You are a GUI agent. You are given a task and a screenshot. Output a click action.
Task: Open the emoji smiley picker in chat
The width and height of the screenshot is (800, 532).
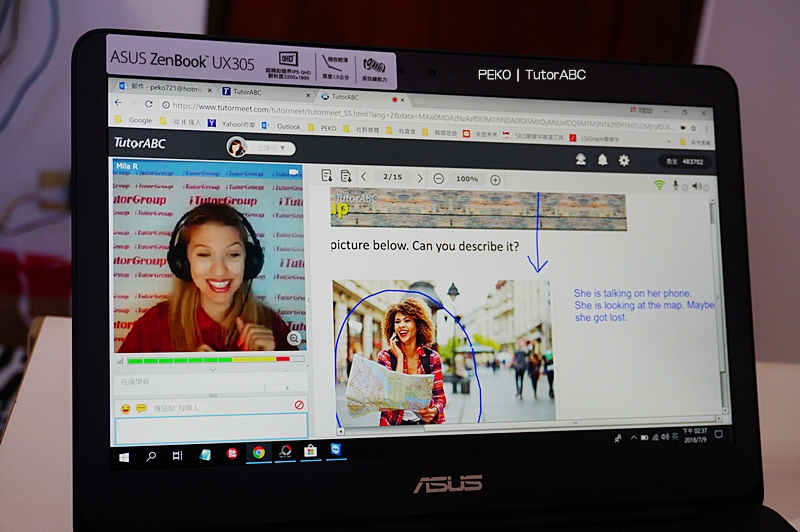125,408
